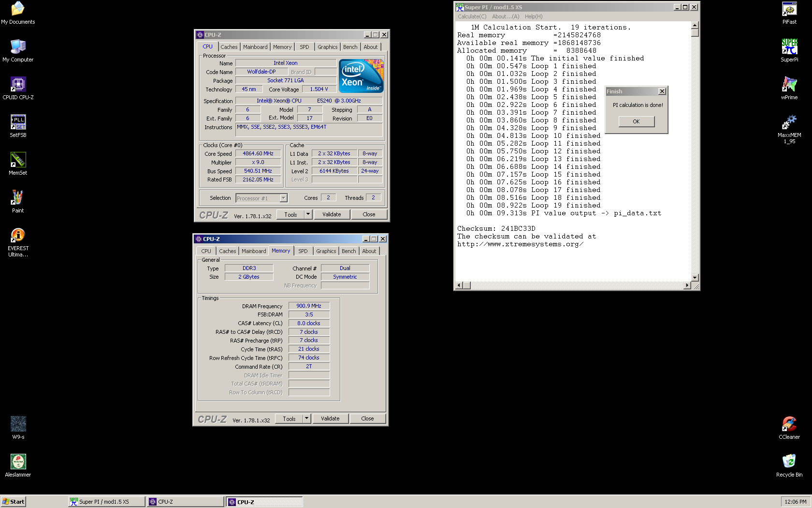Switch to Bench tab in upper CPU-Z
Viewport: 812px width, 508px height.
(350, 47)
